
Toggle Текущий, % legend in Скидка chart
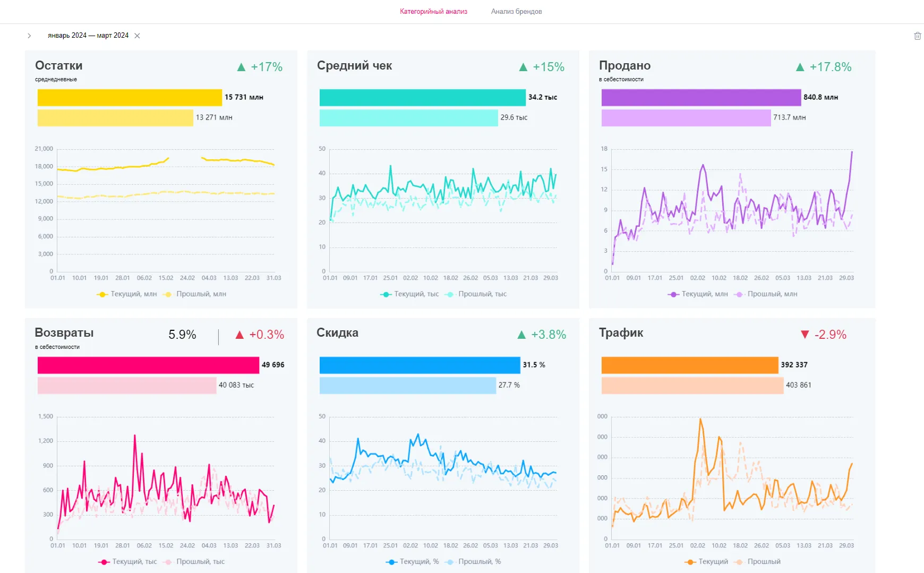[413, 562]
